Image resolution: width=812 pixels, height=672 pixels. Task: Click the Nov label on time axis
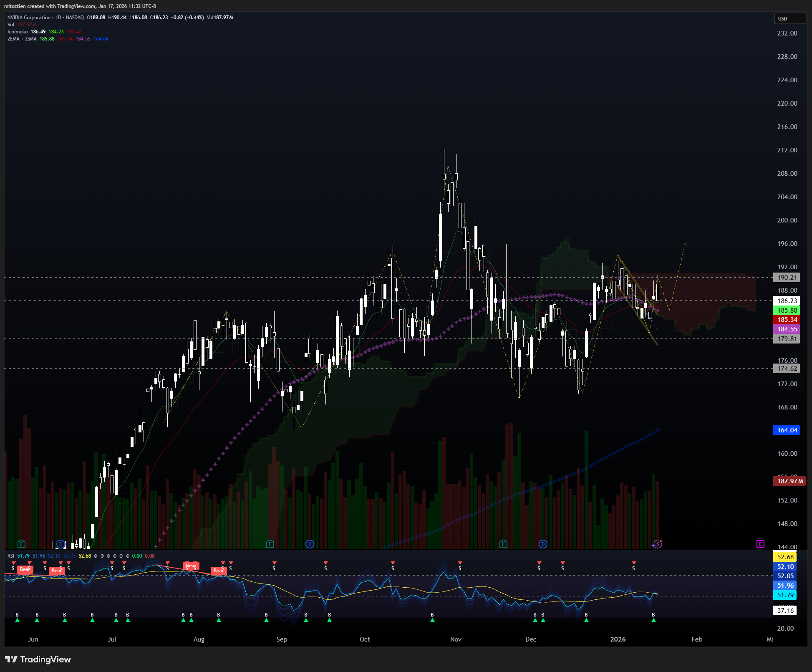(x=456, y=639)
